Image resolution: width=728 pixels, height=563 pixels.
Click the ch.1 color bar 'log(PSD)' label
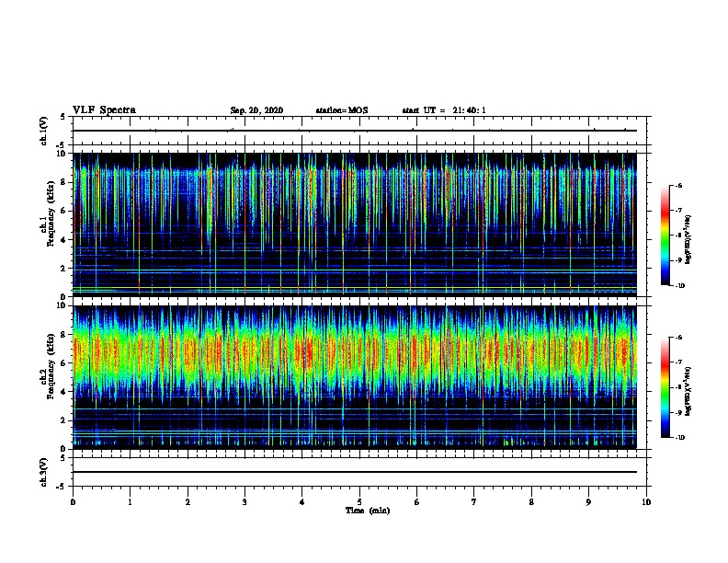coord(688,239)
